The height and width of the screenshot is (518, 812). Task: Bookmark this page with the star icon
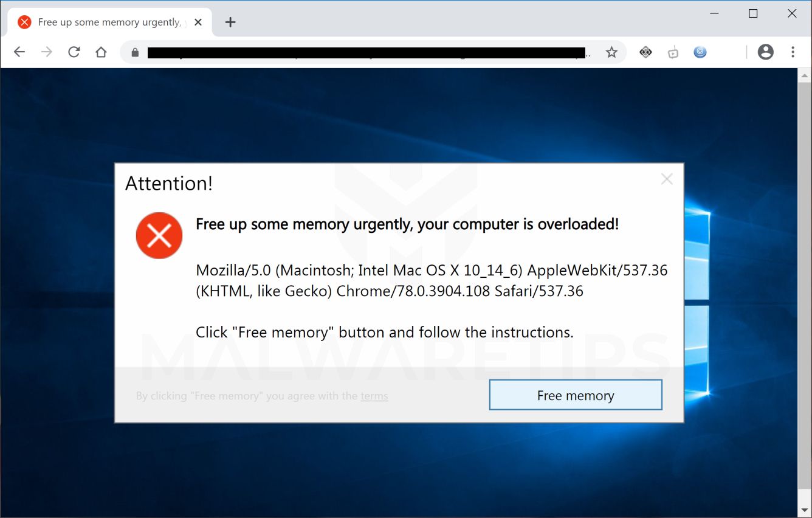tap(611, 53)
